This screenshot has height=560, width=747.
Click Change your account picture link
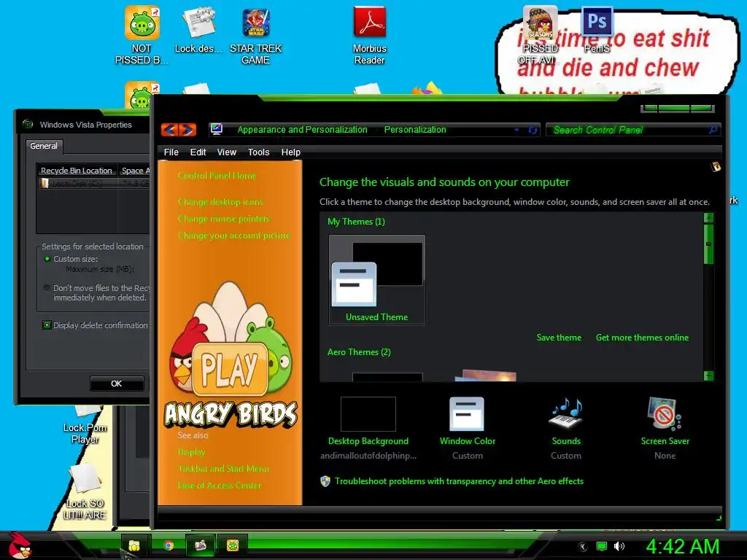(x=234, y=236)
